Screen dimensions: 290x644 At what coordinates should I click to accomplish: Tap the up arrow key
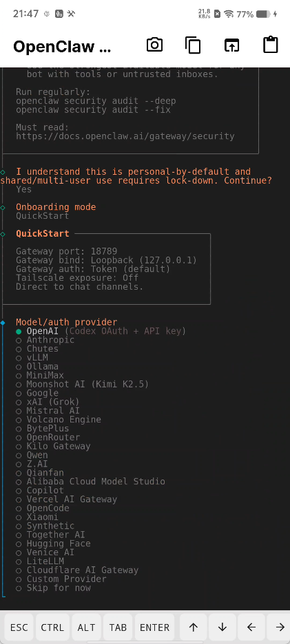coord(194,627)
